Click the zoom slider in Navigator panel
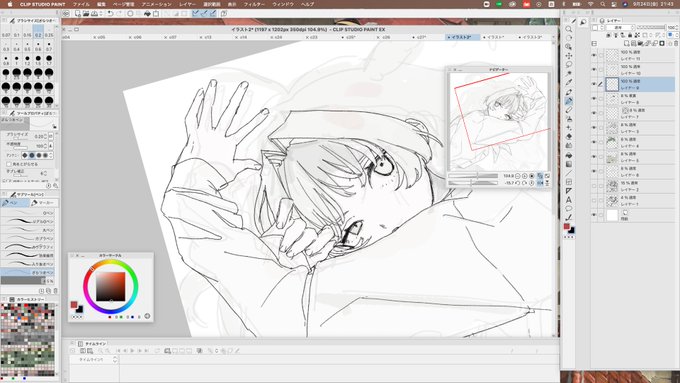This screenshot has height=383, width=680. click(473, 176)
